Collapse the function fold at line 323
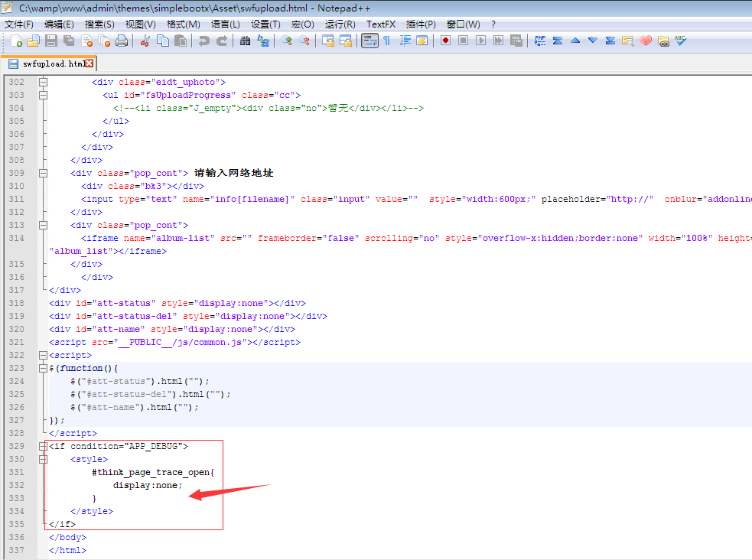Viewport: 752px width, 560px height. (x=43, y=368)
